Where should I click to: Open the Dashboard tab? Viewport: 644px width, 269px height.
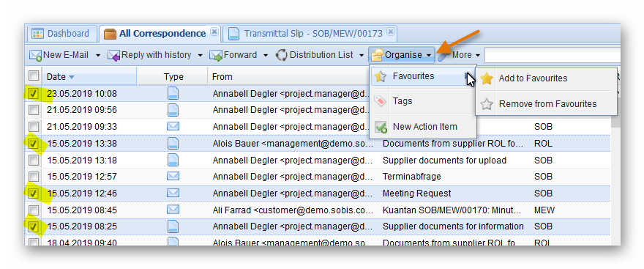click(61, 34)
